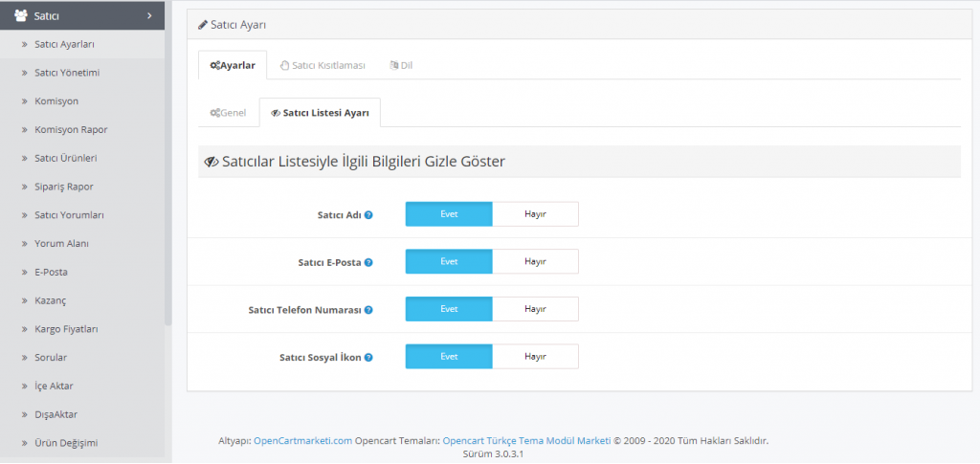Viewport: 980px width, 464px height.
Task: Click help icon beside Satıcı E-Posta
Action: [x=368, y=262]
